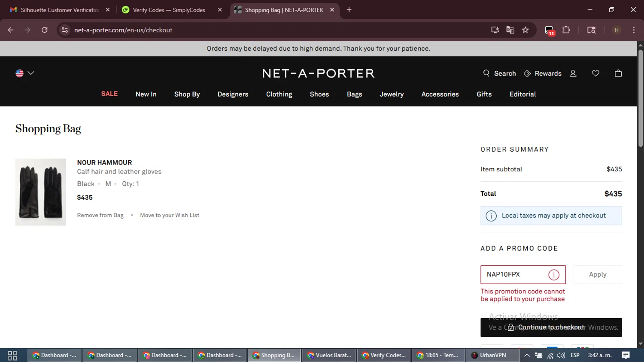644x362 pixels.
Task: Click the browser back arrow
Action: (11, 30)
